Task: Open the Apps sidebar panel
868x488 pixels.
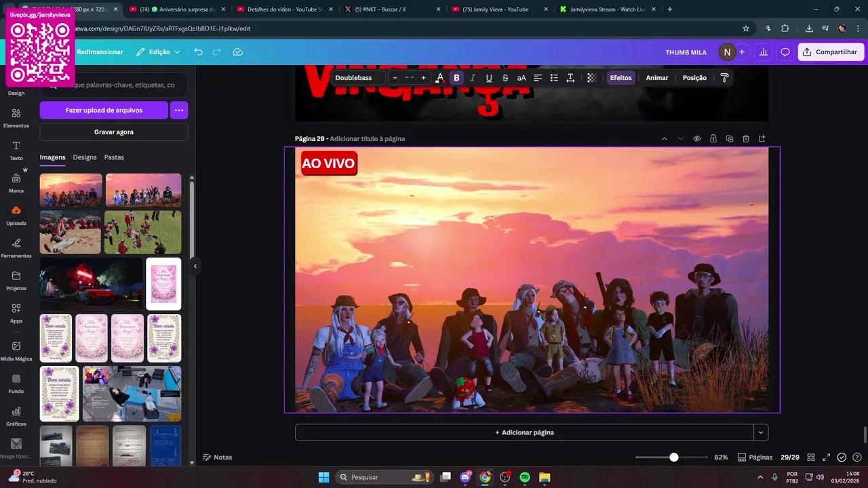Action: coord(16,313)
